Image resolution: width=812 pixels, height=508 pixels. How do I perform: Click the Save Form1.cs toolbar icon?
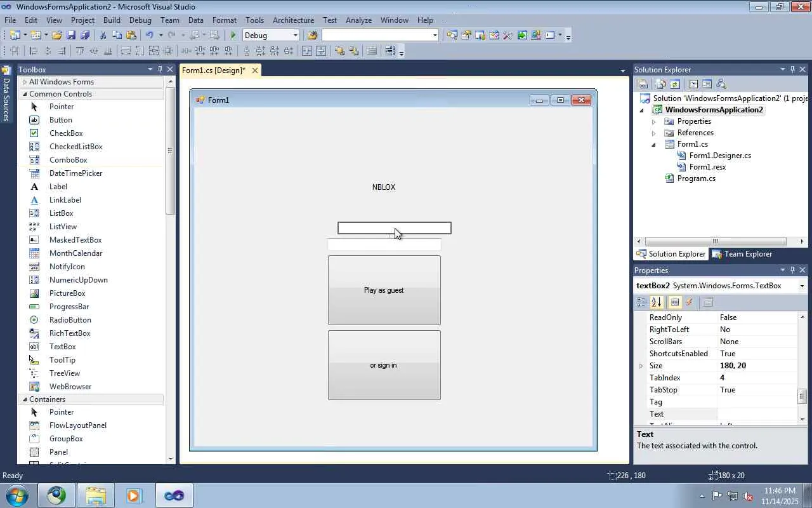[x=71, y=36]
